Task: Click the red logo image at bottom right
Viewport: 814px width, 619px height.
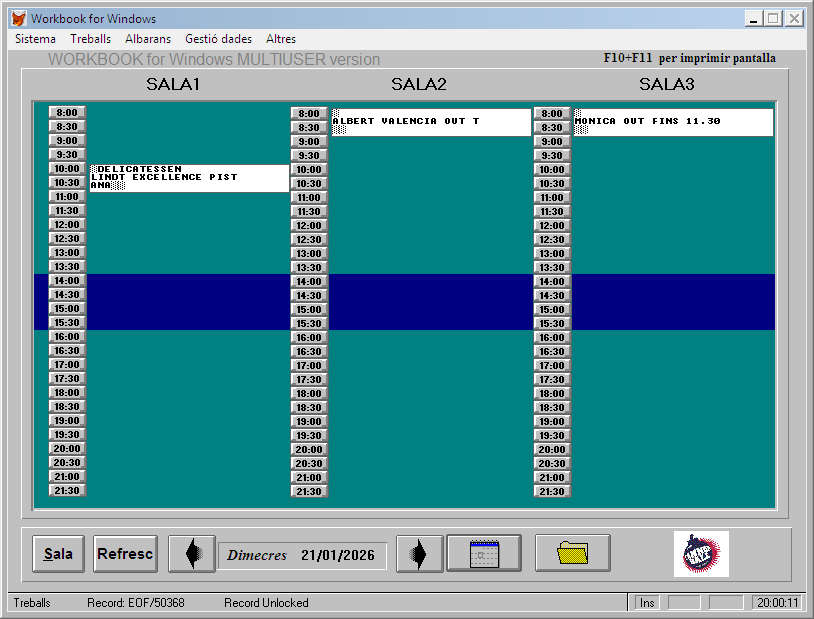Action: pyautogui.click(x=701, y=554)
